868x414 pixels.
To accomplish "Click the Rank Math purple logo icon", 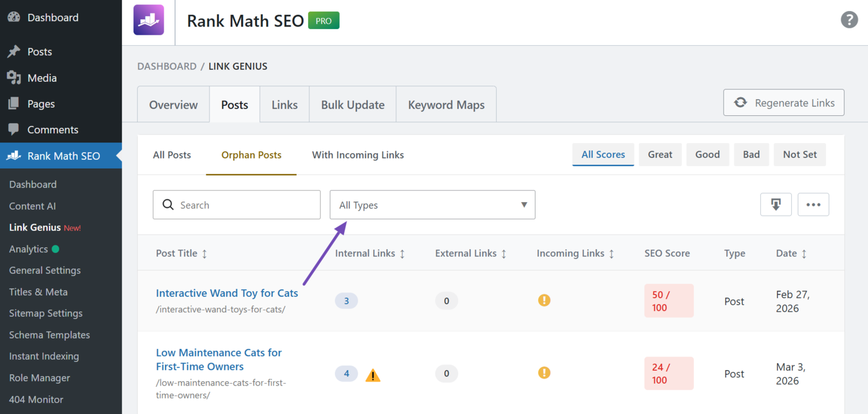I will (x=149, y=20).
